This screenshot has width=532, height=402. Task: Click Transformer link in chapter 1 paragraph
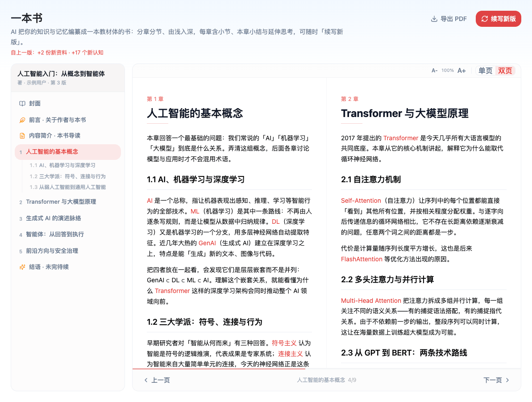(172, 291)
